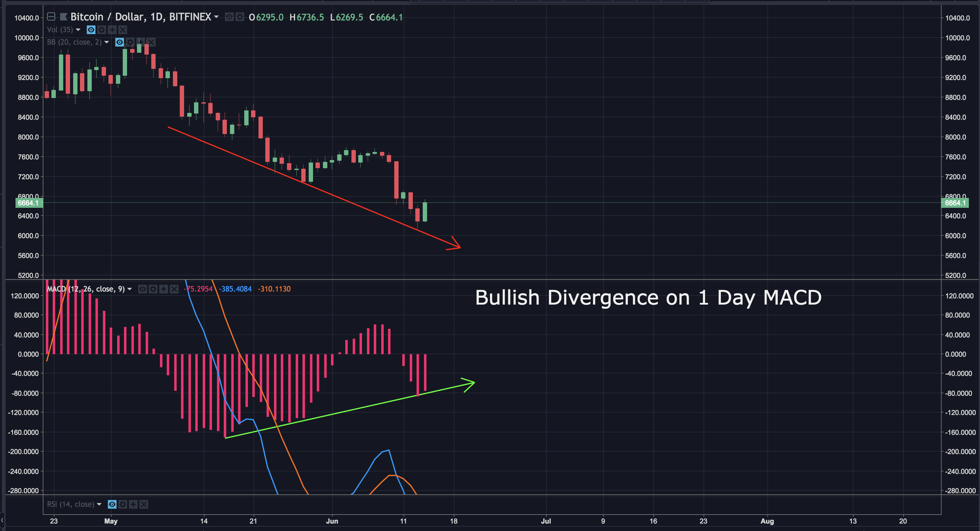This screenshot has height=531, width=980.
Task: Hide the BB Bollinger Bands indicator
Action: [119, 42]
